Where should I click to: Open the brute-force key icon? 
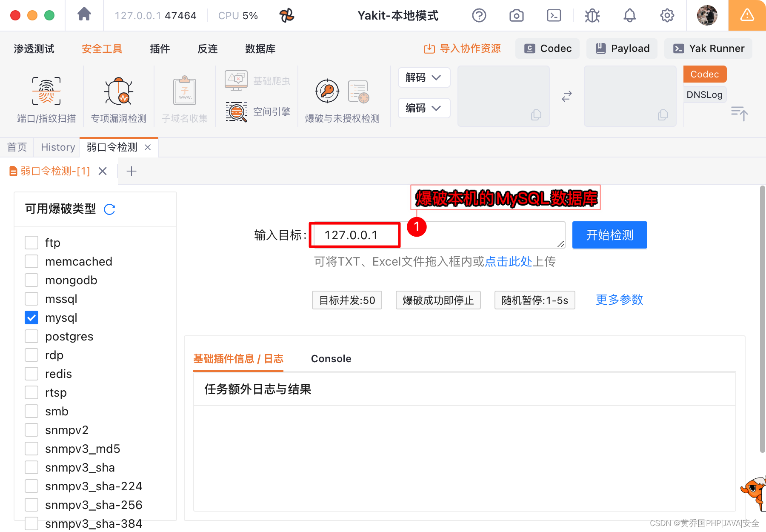tap(327, 91)
